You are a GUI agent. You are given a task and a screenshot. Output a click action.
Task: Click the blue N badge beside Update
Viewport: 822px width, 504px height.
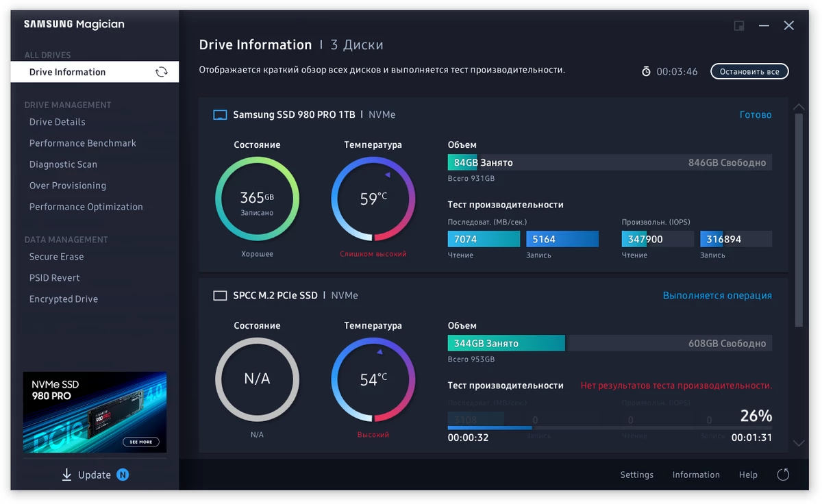tap(123, 475)
